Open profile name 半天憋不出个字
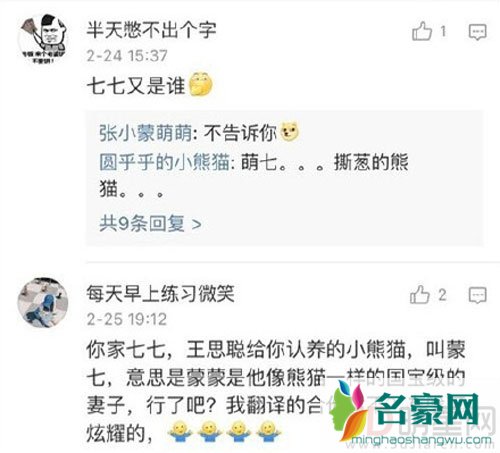 pyautogui.click(x=151, y=30)
